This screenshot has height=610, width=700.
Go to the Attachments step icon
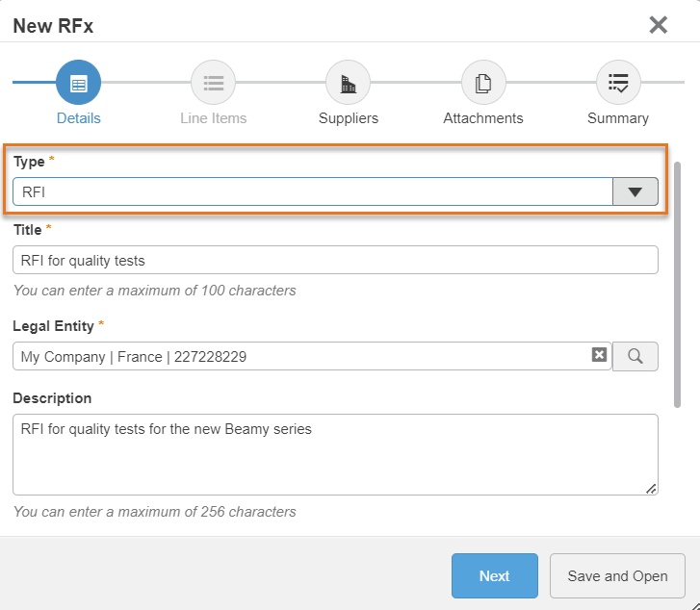coord(483,84)
